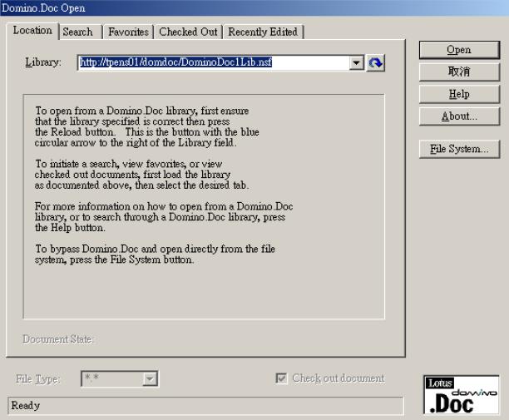Click the 取消 cancel button
This screenshot has width=509, height=420.
[459, 72]
